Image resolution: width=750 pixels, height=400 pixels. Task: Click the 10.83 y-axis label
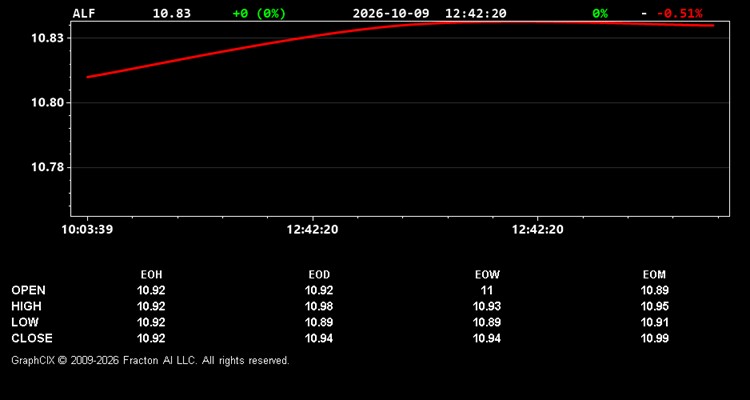(x=45, y=38)
